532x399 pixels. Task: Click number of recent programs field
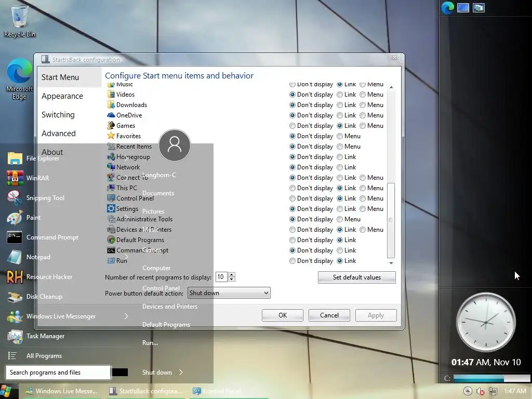(x=221, y=277)
